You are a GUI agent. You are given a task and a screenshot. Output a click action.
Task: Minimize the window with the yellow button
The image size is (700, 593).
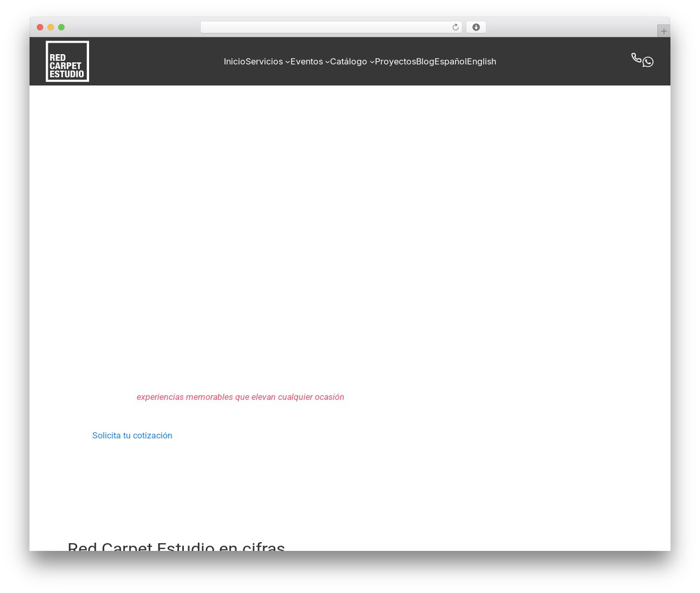[51, 27]
